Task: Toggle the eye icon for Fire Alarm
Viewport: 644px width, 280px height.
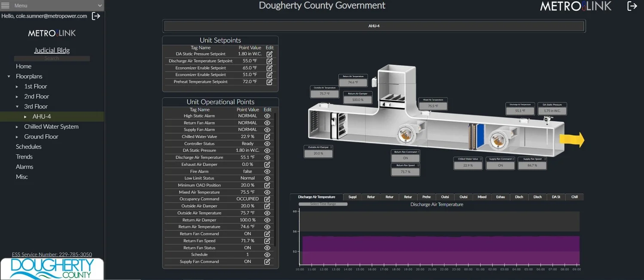Action: pos(267,171)
